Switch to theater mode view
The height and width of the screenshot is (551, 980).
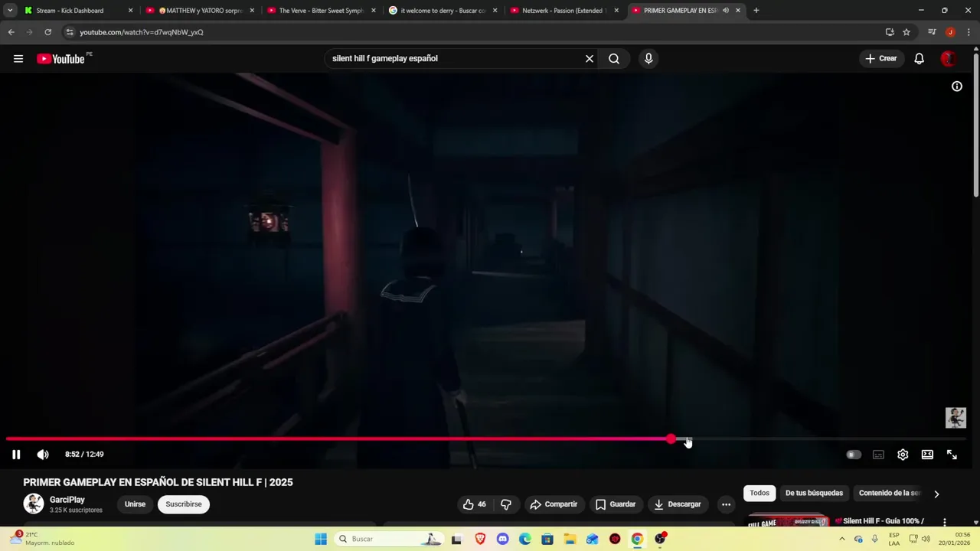927,455
